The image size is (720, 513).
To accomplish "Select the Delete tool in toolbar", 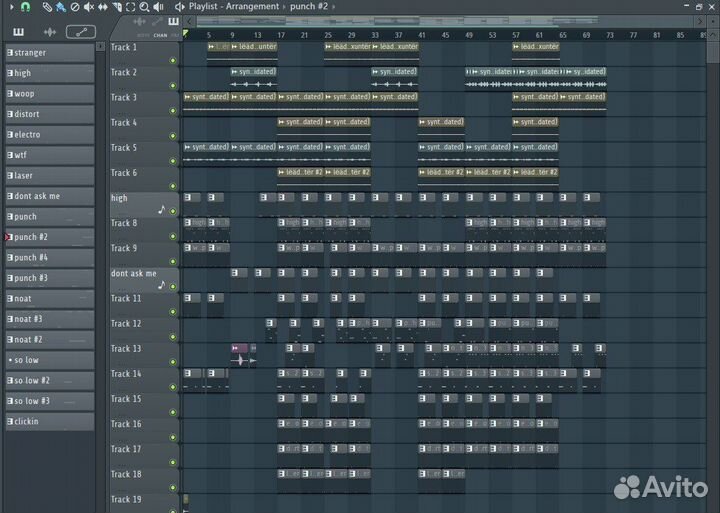I will [x=75, y=7].
